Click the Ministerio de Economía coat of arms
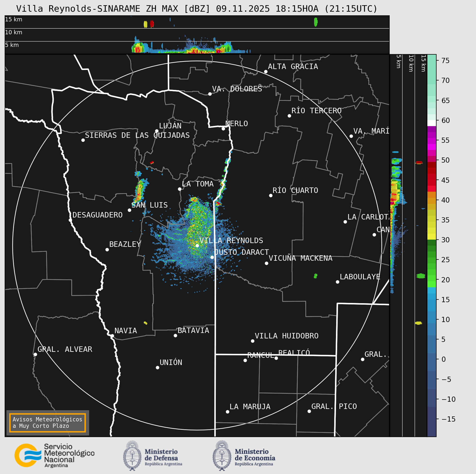The height and width of the screenshot is (474, 476). point(222,456)
